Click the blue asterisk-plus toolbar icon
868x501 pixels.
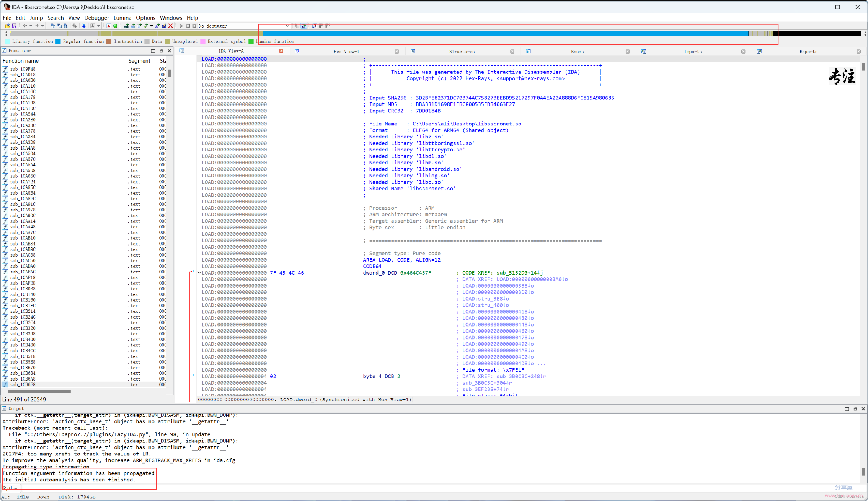(157, 26)
